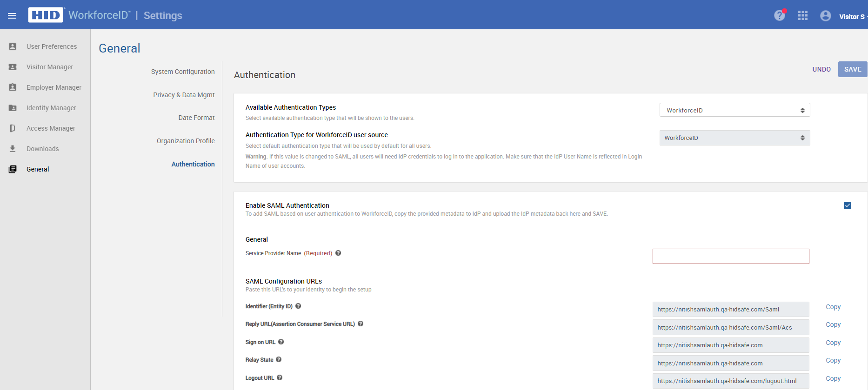Image resolution: width=868 pixels, height=390 pixels.
Task: Open Organization Profile tab
Action: (x=186, y=141)
